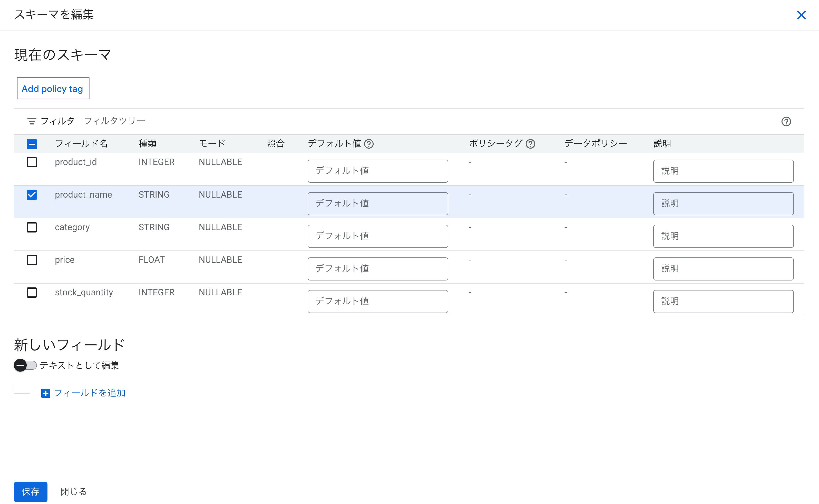Click INTEGER type in product_id row

(x=157, y=162)
